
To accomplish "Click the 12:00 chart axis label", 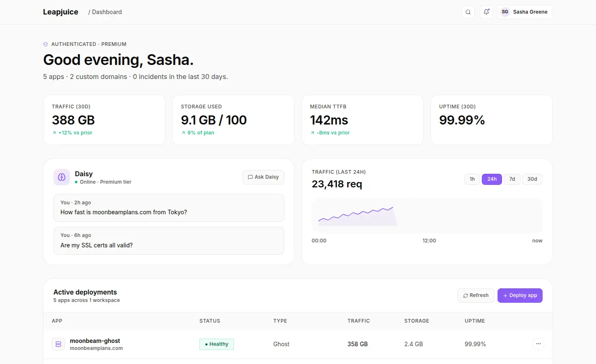I will pyautogui.click(x=429, y=241).
